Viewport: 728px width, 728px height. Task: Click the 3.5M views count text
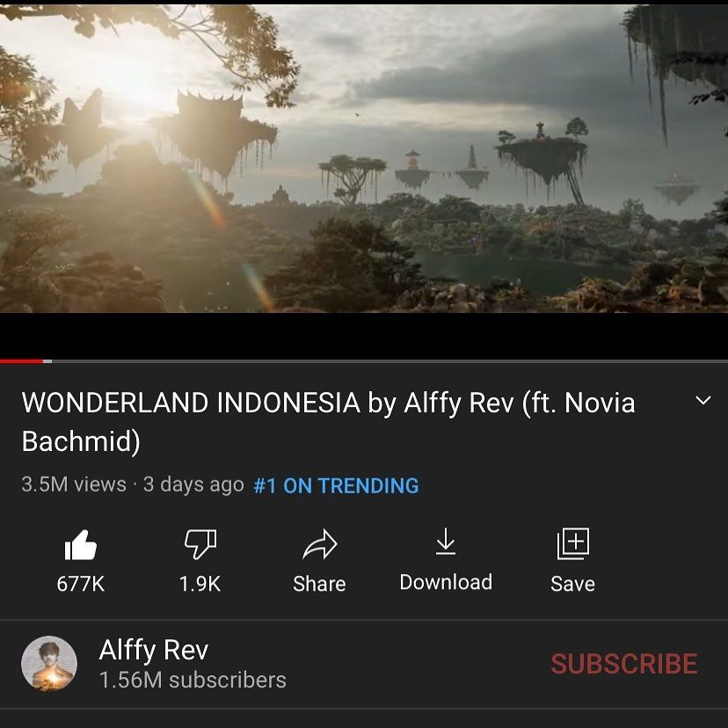(x=74, y=484)
